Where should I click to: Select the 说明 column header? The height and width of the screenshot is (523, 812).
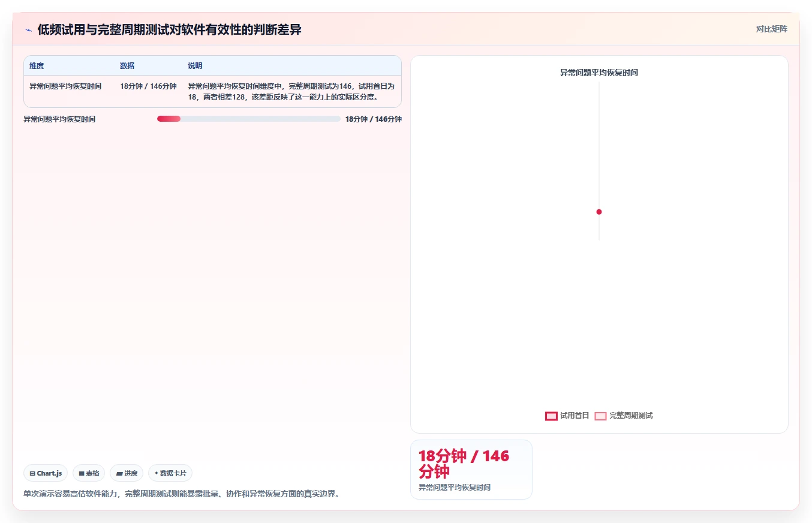195,66
